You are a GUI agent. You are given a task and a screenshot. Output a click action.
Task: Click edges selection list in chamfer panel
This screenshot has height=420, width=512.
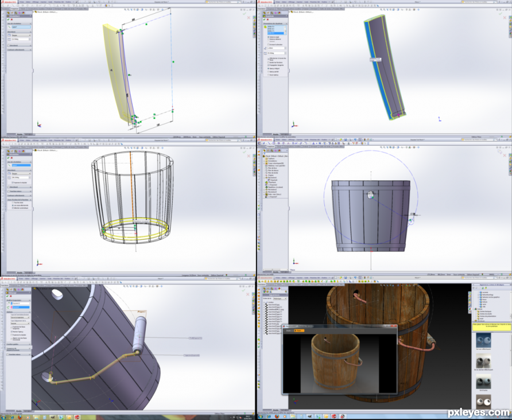[277, 30]
